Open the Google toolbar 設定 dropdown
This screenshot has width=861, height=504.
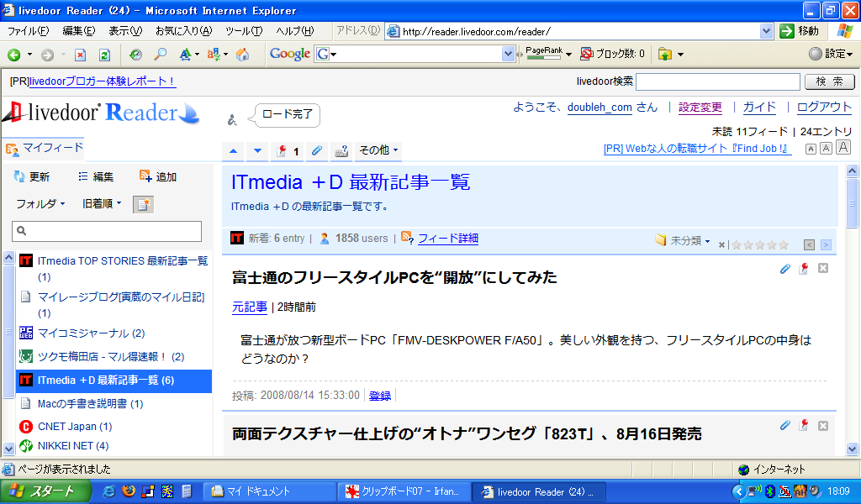pos(831,54)
